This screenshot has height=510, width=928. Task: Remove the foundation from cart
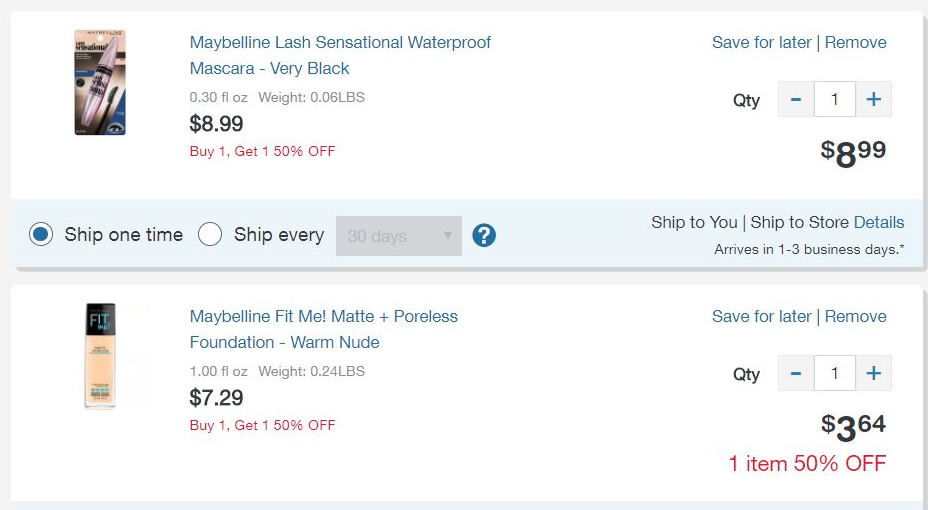[855, 316]
